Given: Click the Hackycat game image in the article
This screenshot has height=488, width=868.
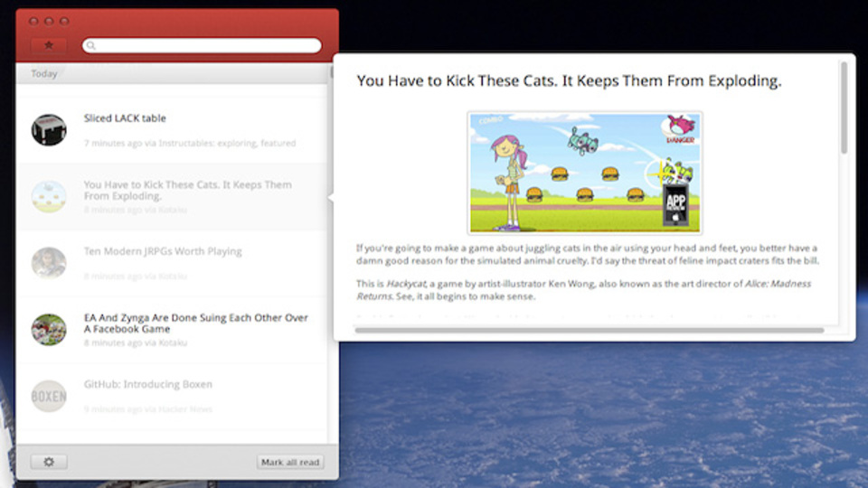Looking at the screenshot, I should [585, 174].
